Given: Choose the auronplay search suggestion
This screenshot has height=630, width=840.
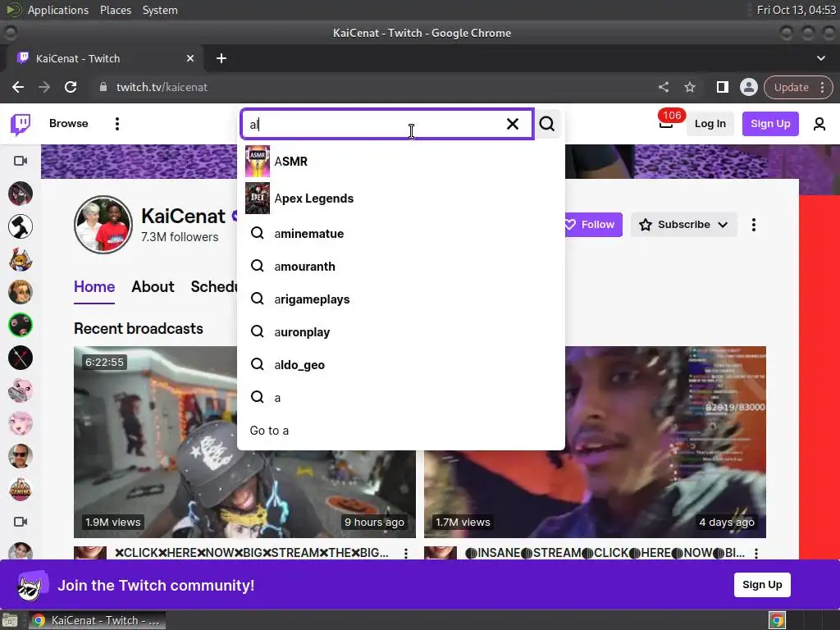Looking at the screenshot, I should pyautogui.click(x=400, y=331).
